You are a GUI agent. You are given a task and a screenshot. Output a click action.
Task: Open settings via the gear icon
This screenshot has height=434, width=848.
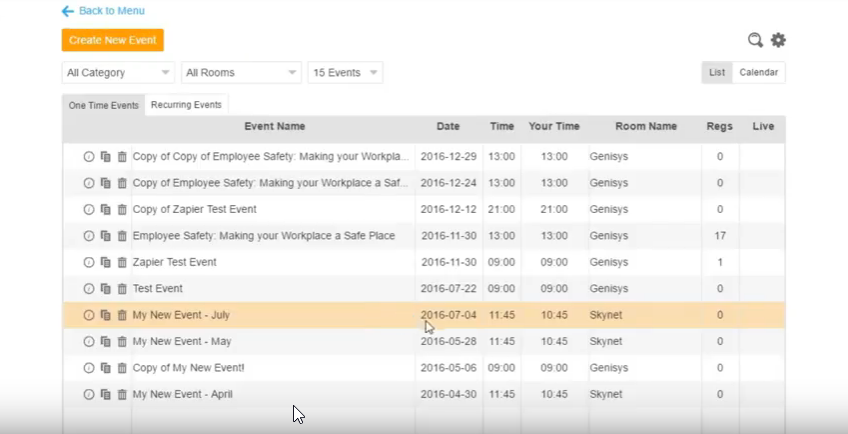coord(778,40)
